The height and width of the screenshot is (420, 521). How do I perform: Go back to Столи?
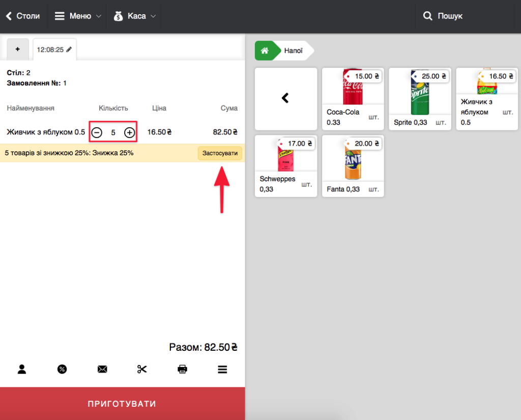pyautogui.click(x=23, y=16)
